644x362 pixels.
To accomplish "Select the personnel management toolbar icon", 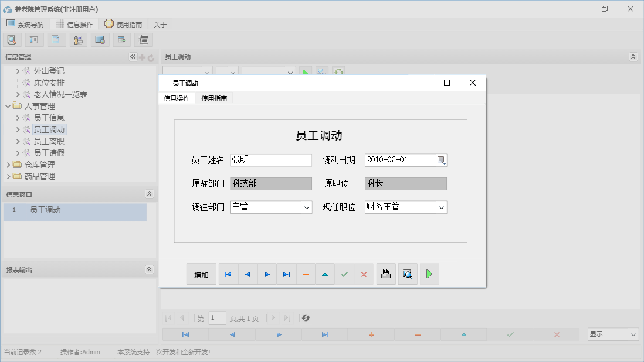I will point(78,39).
